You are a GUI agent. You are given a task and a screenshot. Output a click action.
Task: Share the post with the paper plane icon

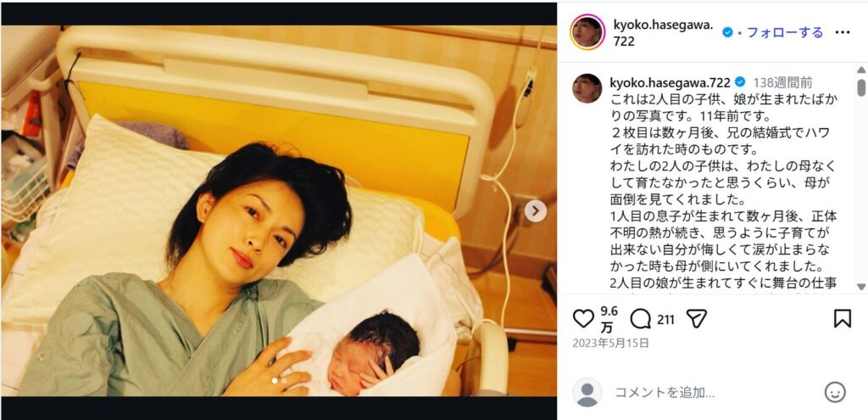coord(697,318)
